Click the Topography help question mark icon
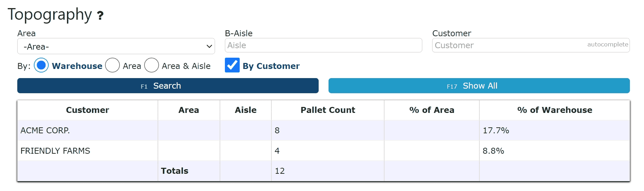Image resolution: width=644 pixels, height=191 pixels. coord(100,15)
